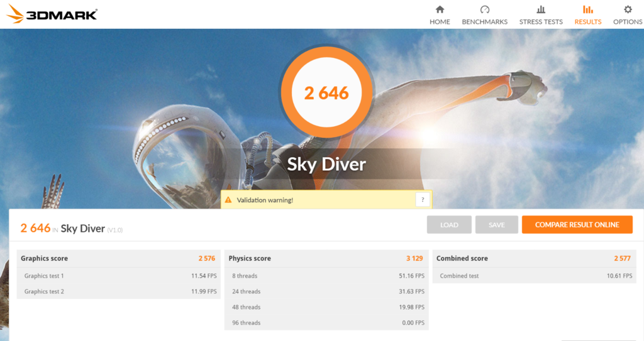Screen dimensions: 644x341
Task: Select the RESULTS tab label
Action: tap(588, 22)
